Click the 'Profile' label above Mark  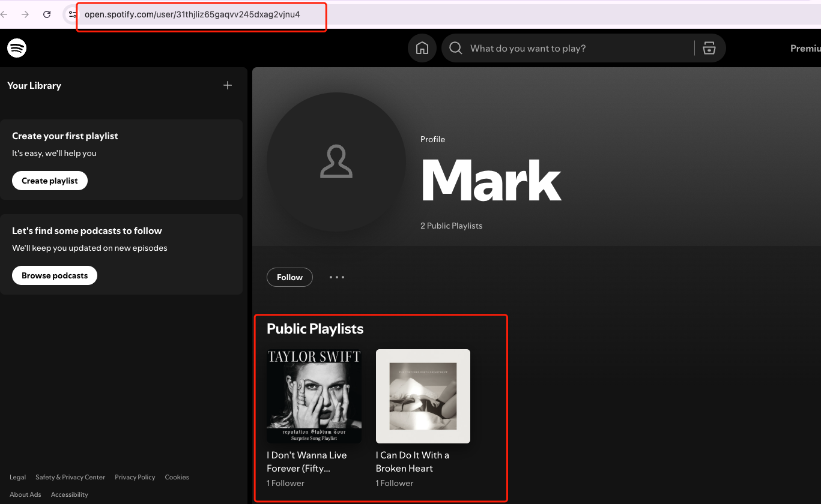tap(432, 139)
